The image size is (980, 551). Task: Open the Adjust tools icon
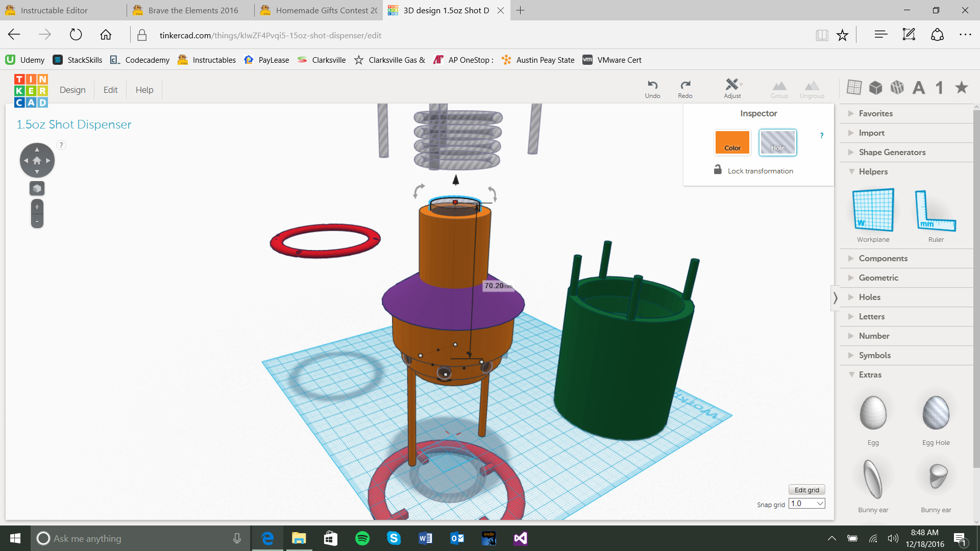pos(732,85)
